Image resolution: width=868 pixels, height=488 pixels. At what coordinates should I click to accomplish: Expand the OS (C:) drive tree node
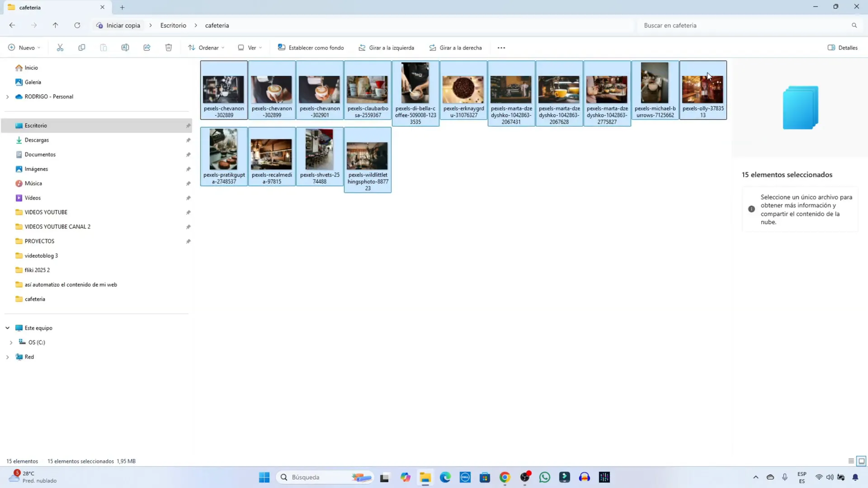(x=11, y=343)
